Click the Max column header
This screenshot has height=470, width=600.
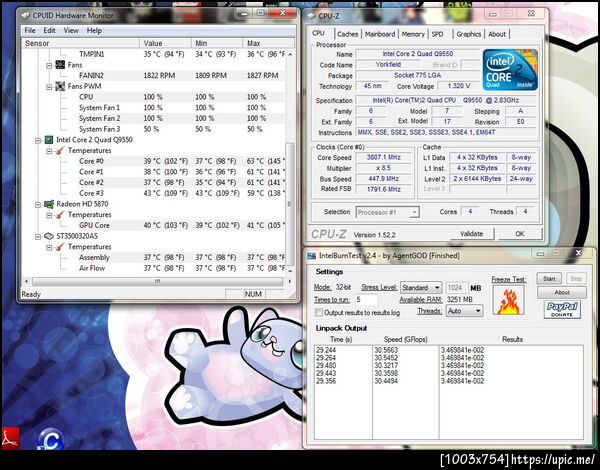pyautogui.click(x=269, y=43)
